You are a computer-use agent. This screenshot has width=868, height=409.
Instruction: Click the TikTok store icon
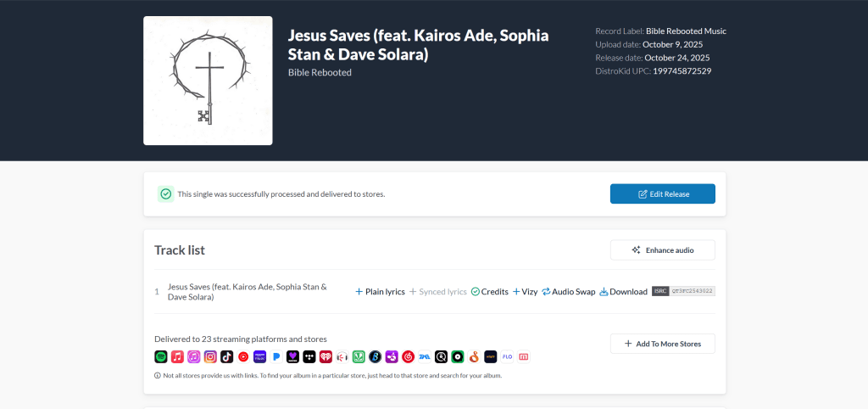point(226,357)
